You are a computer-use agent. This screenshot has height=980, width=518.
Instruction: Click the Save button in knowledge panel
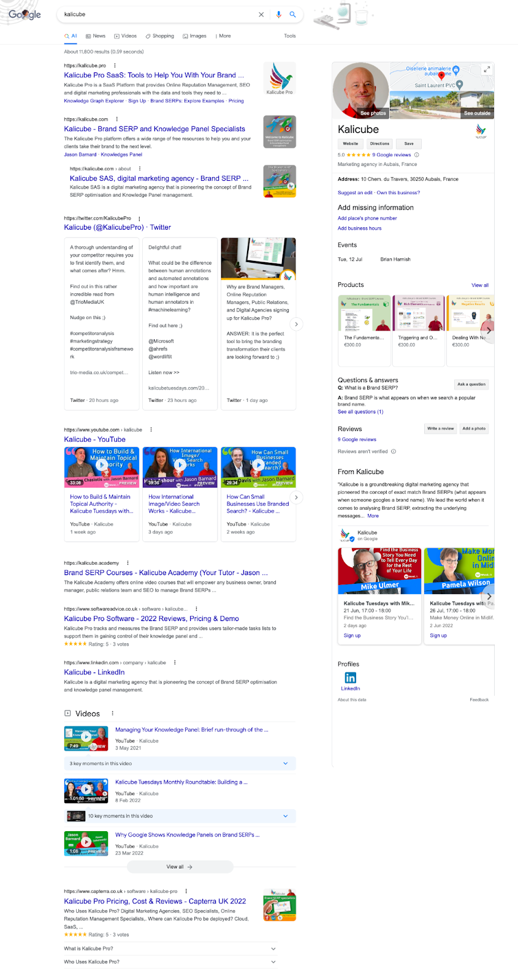pyautogui.click(x=409, y=144)
